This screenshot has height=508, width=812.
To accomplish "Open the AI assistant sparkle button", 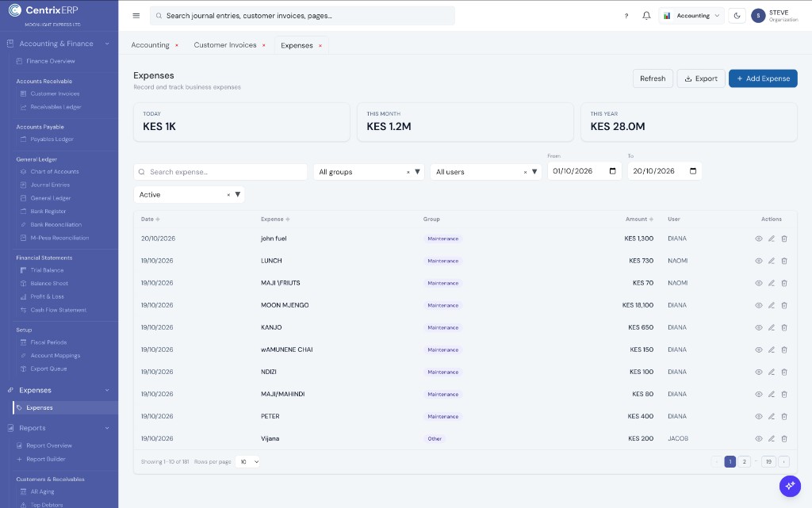I will point(790,486).
